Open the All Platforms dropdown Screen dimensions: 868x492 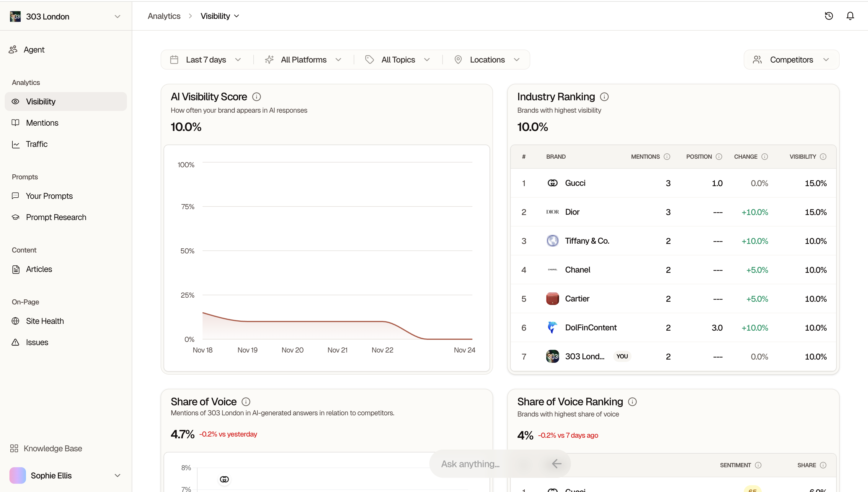[303, 60]
